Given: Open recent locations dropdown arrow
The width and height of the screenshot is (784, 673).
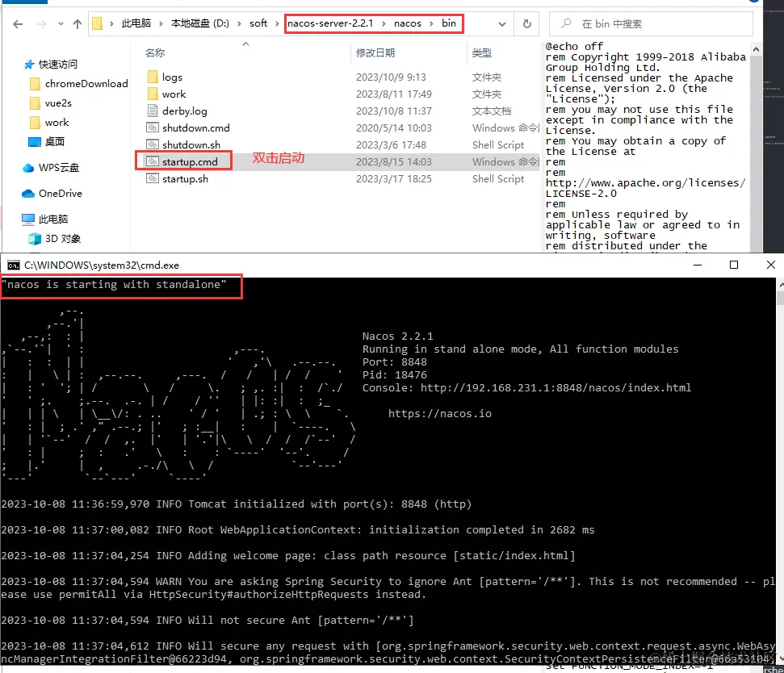Looking at the screenshot, I should (x=61, y=24).
